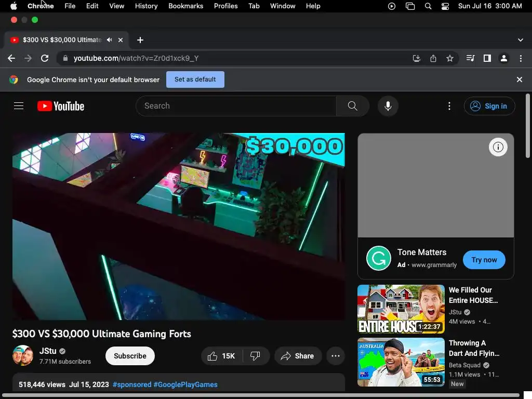This screenshot has width=532, height=399.
Task: Open Throwing A Dart And Flying thumbnail
Action: pos(401,362)
